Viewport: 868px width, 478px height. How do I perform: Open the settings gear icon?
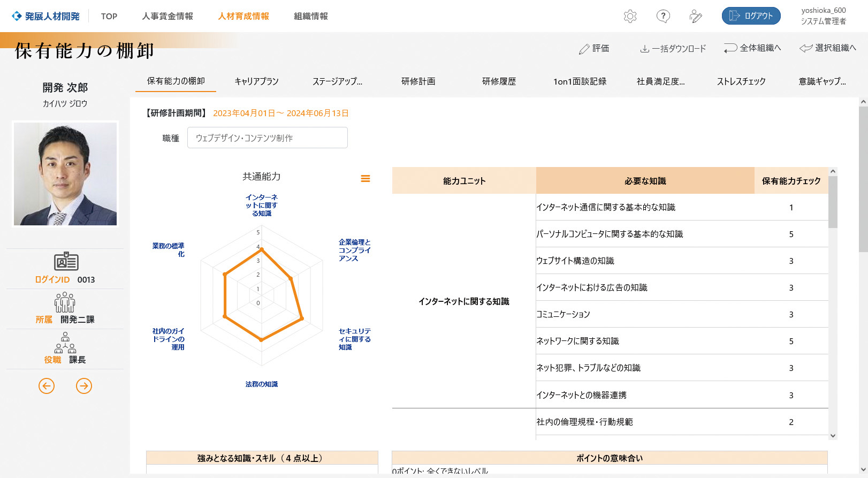pos(630,16)
